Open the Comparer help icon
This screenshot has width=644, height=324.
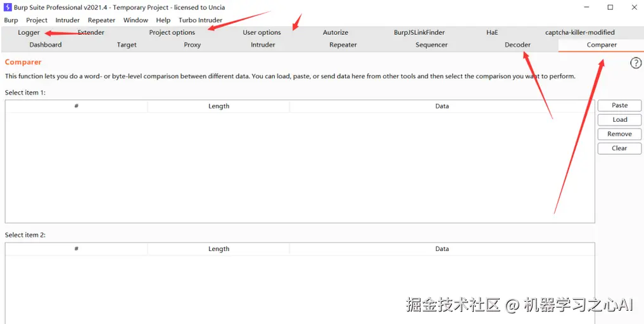(635, 63)
